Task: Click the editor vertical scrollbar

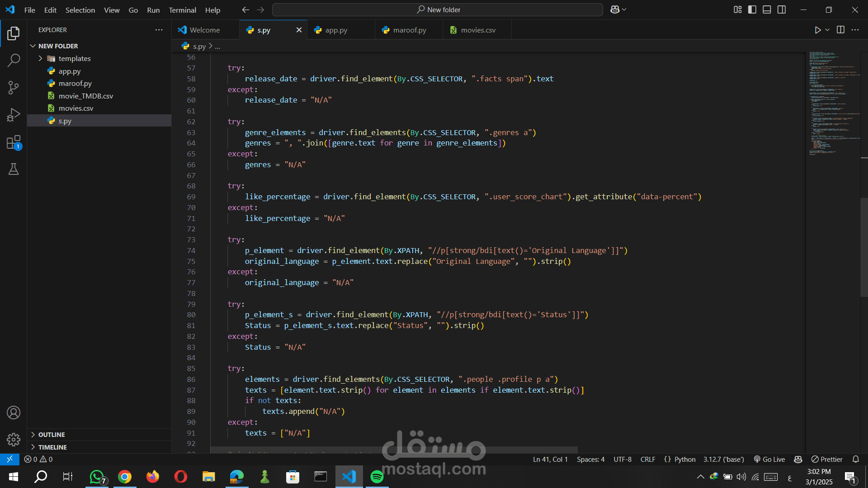Action: pyautogui.click(x=863, y=248)
